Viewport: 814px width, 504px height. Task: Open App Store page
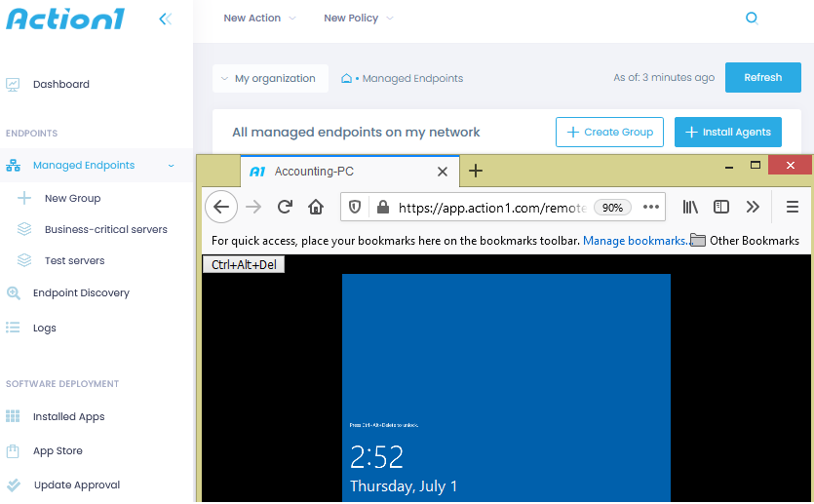[x=58, y=451]
